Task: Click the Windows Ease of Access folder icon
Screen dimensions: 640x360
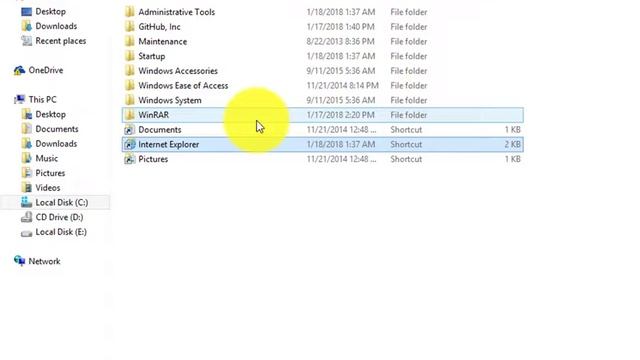Action: (x=130, y=86)
